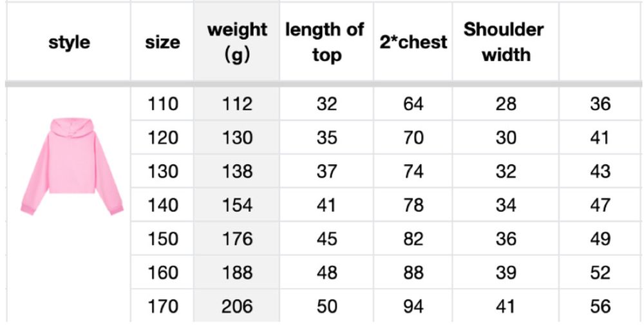644x326 pixels.
Task: Click the pink hoodie thumbnail image
Action: (x=72, y=166)
